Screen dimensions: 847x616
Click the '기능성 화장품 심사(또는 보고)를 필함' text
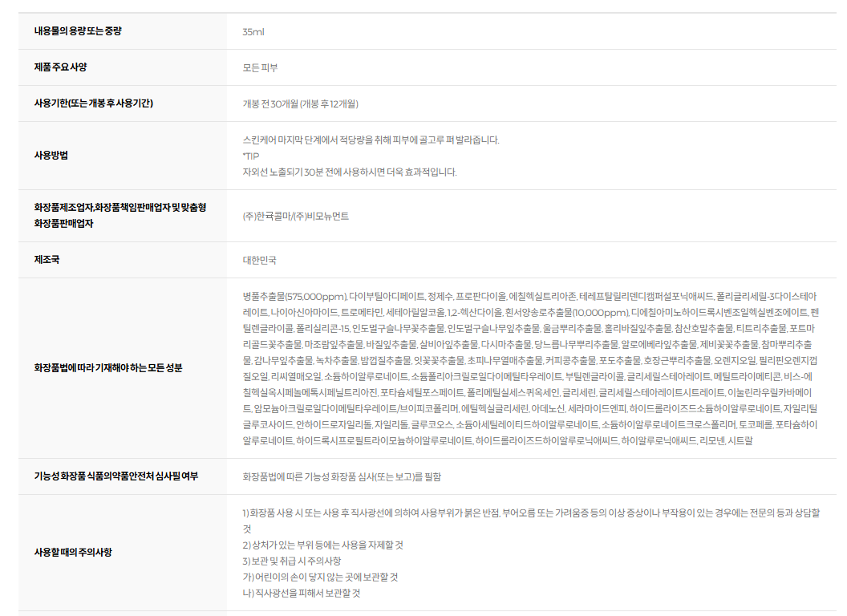pyautogui.click(x=342, y=476)
